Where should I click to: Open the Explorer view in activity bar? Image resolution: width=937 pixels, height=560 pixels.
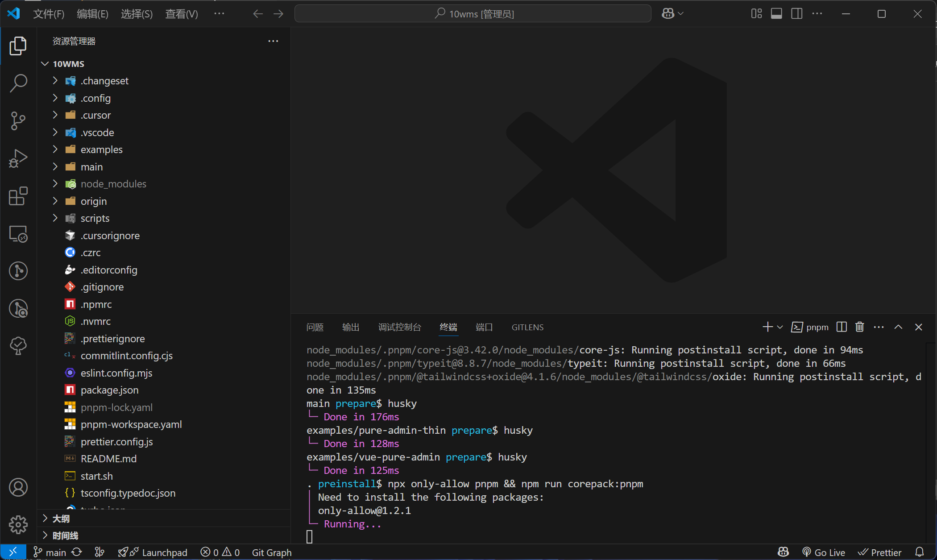18,46
